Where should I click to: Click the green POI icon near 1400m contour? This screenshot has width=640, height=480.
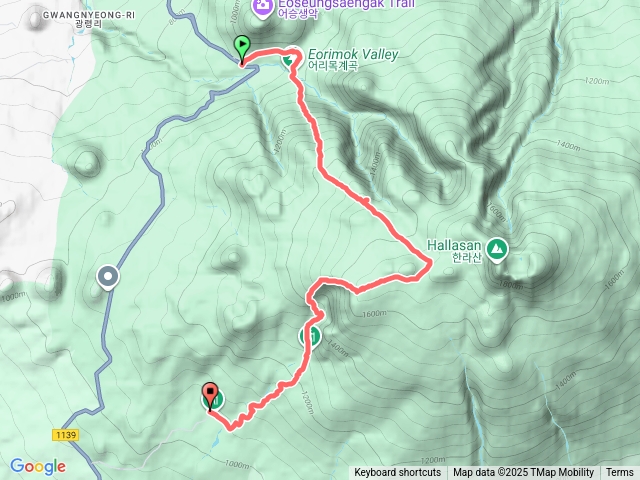(310, 336)
